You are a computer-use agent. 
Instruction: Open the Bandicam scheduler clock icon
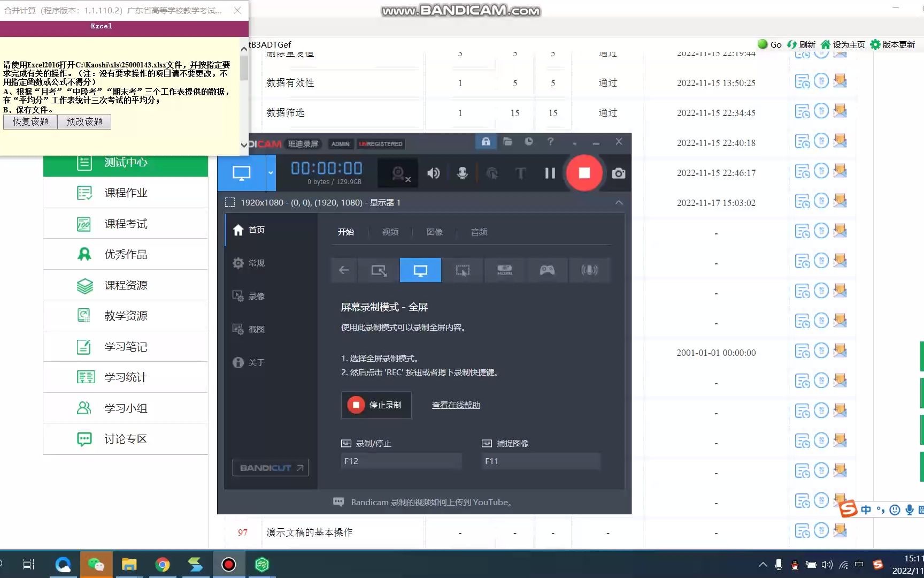(529, 142)
